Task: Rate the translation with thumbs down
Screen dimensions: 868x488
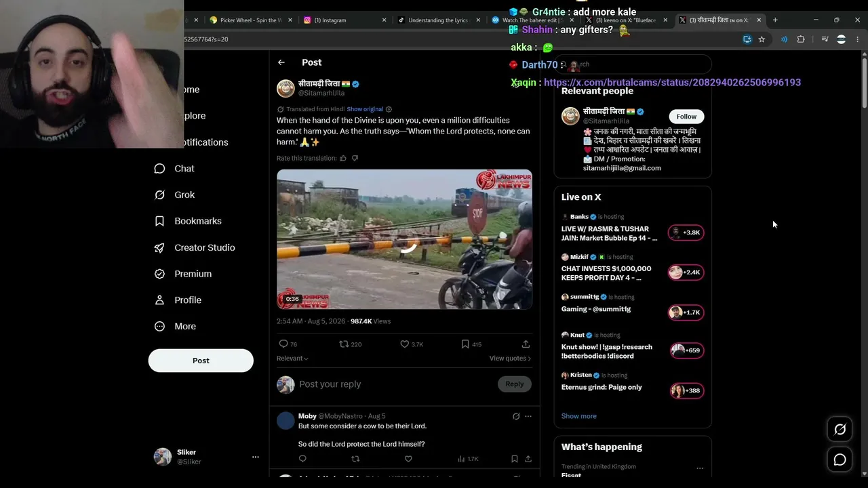Action: coord(355,158)
